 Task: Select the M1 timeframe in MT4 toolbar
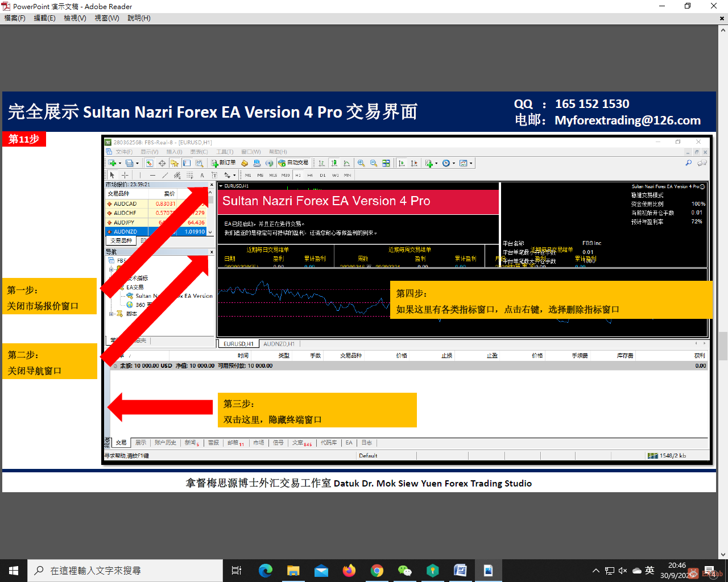click(x=248, y=175)
